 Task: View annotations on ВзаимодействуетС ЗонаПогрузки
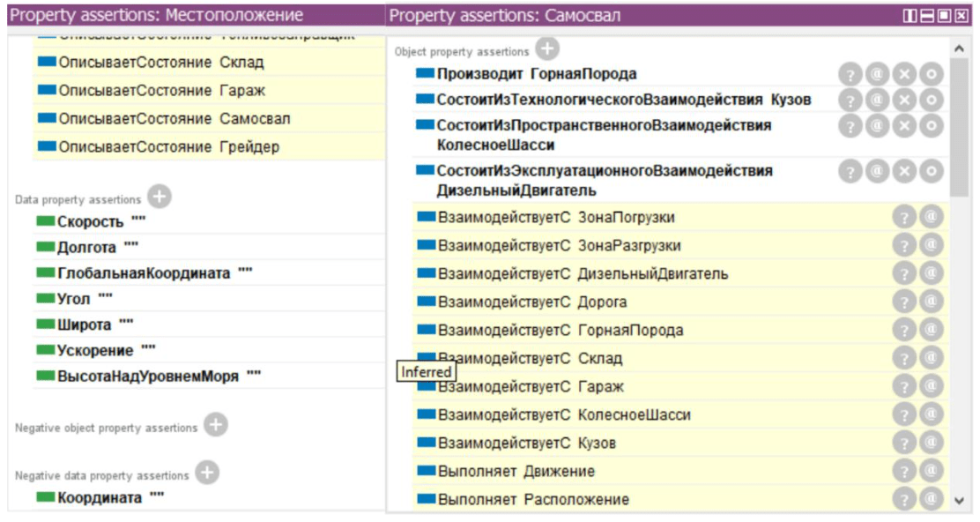click(931, 217)
